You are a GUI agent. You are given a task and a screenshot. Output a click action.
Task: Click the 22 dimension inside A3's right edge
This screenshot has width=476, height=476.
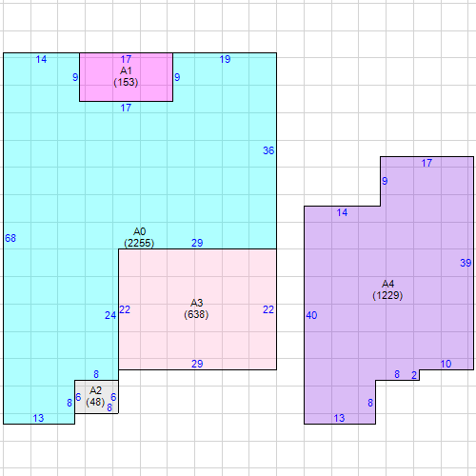tap(268, 309)
